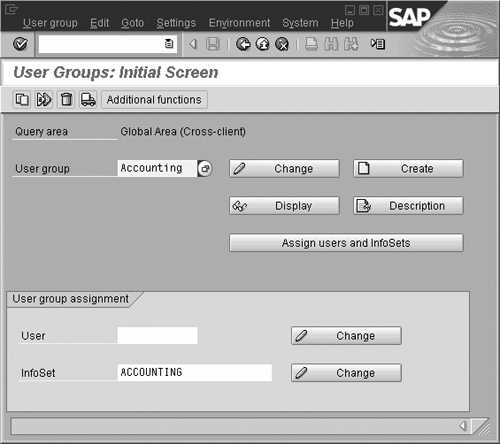Open the Environment menu
The width and height of the screenshot is (500, 444).
[239, 23]
